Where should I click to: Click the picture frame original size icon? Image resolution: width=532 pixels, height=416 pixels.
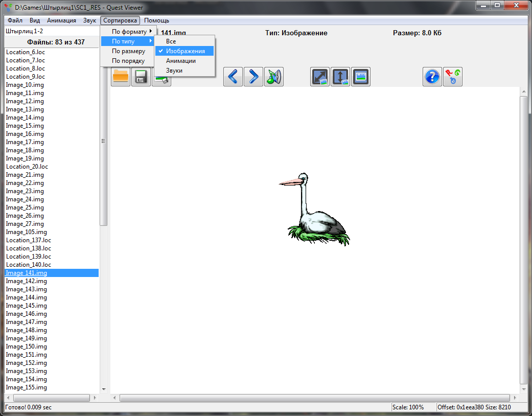click(x=361, y=77)
